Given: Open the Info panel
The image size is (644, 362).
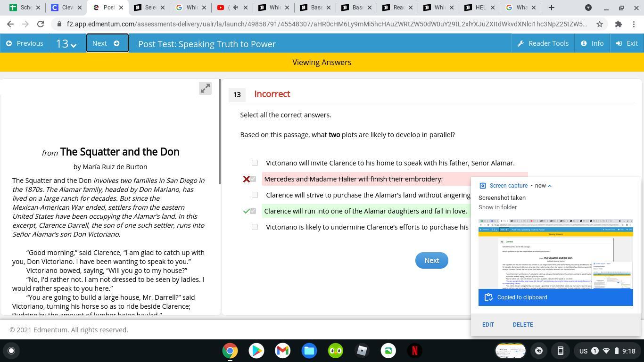Looking at the screenshot, I should [x=592, y=43].
